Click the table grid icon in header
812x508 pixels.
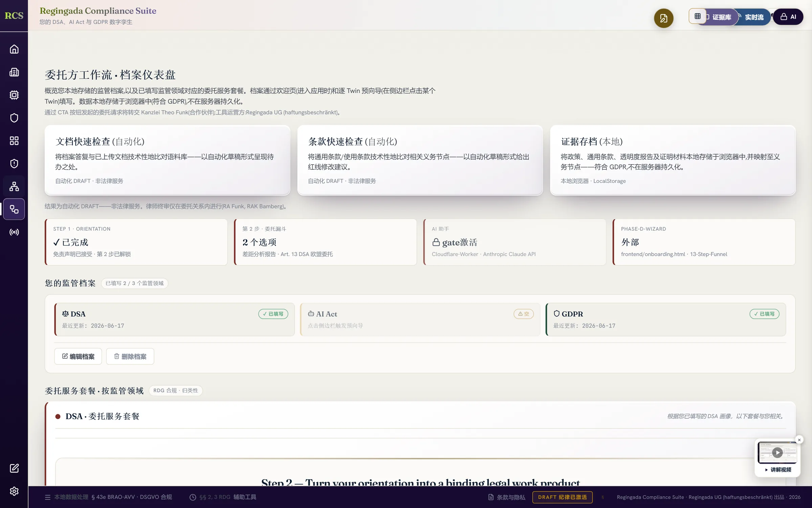tap(697, 16)
